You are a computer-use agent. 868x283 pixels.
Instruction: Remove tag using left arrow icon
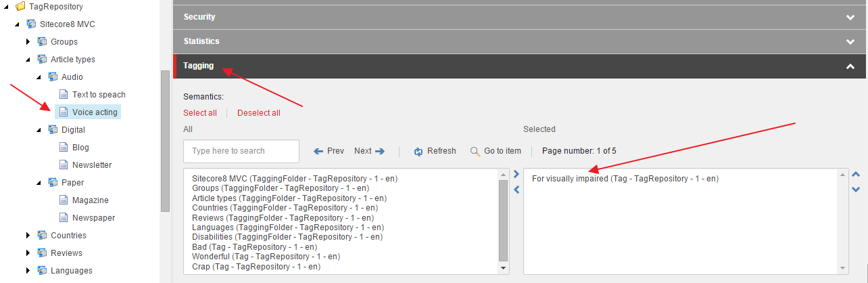coord(516,190)
